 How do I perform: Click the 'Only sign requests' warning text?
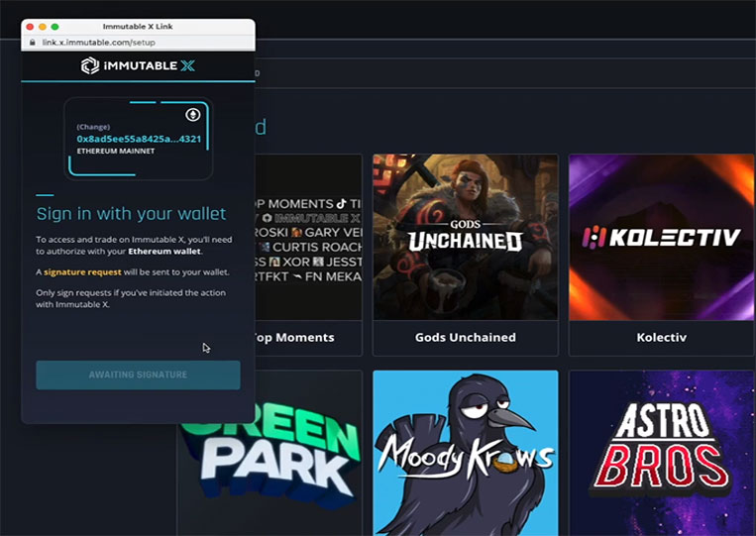click(131, 298)
